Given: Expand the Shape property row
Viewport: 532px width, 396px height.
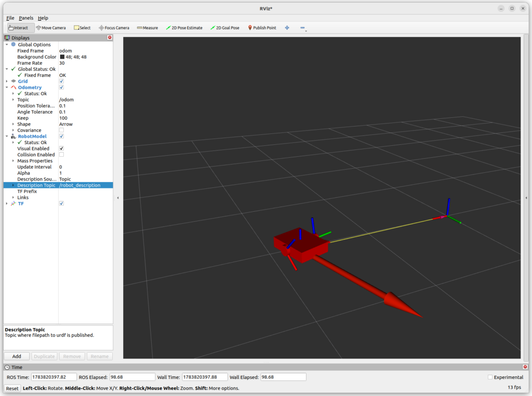Looking at the screenshot, I should (x=13, y=124).
